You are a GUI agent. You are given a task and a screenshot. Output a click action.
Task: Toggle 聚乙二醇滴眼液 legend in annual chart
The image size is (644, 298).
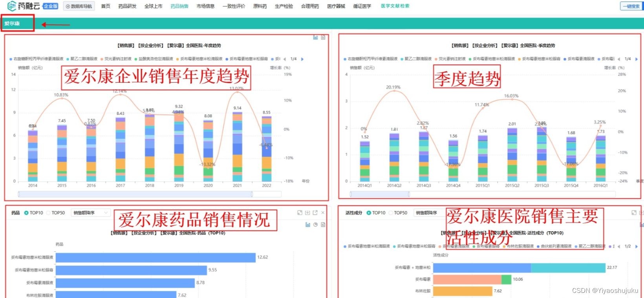pyautogui.click(x=82, y=59)
